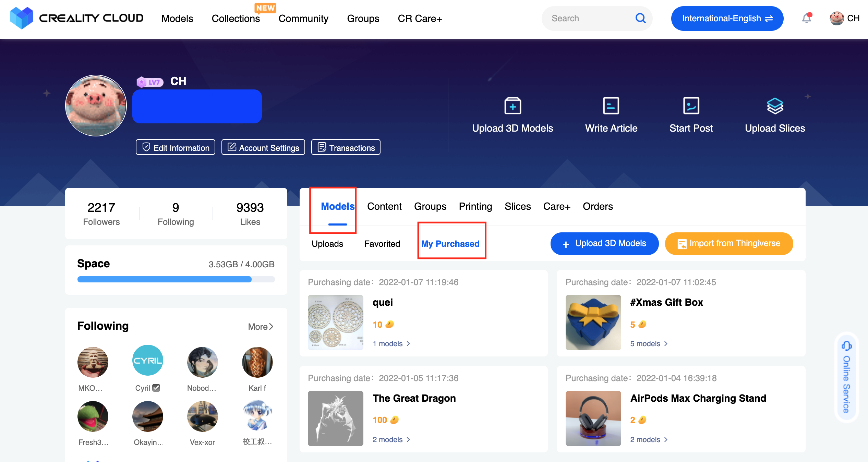The width and height of the screenshot is (868, 462).
Task: Expand More in the Following section
Action: [261, 326]
